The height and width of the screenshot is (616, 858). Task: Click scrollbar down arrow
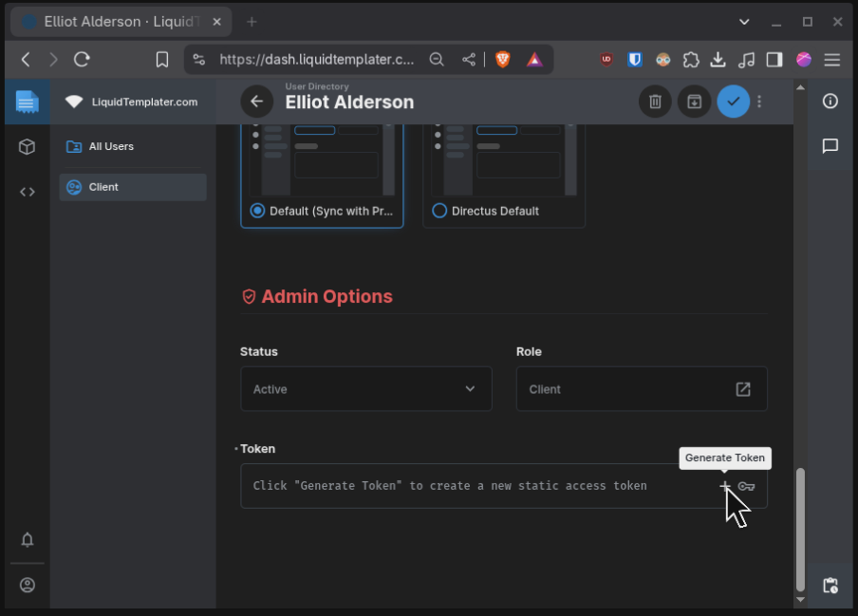[800, 600]
